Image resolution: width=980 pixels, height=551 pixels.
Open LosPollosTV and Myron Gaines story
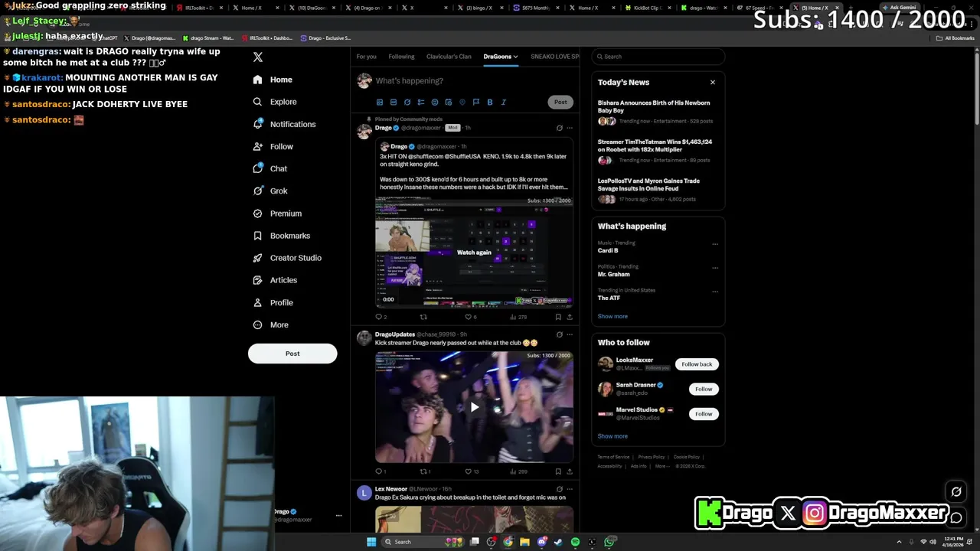pos(657,190)
